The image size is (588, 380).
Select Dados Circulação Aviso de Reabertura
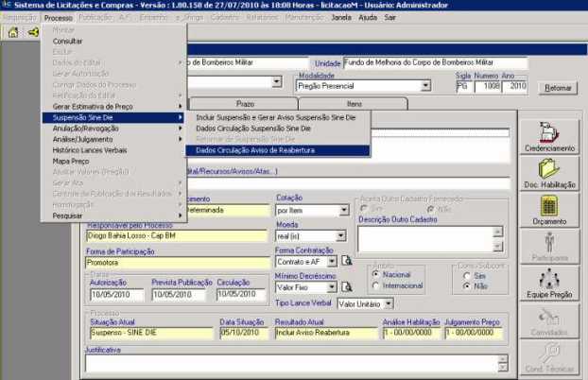point(254,149)
